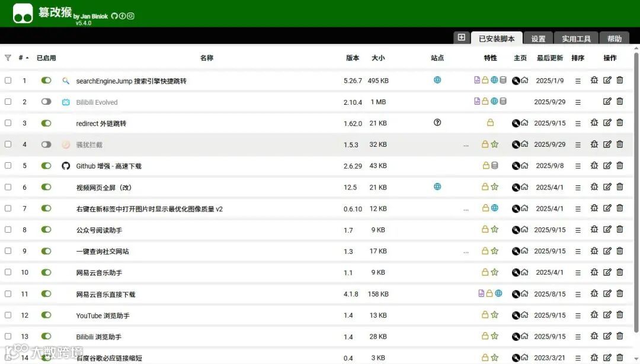Screen dimensions: 640x364
Task: Open the searchEngineJump script name
Action: [x=131, y=80]
